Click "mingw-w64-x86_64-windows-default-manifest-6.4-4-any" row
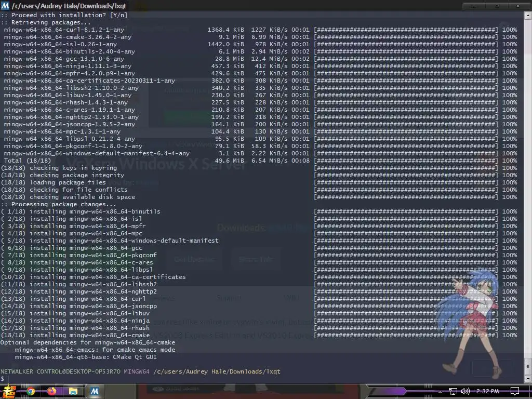The height and width of the screenshot is (399, 532). point(260,153)
